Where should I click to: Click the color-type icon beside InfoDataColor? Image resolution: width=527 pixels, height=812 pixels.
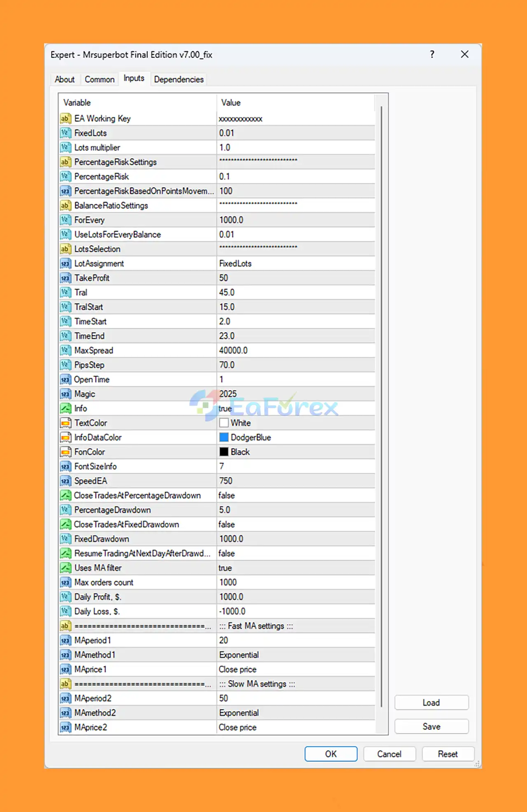point(65,438)
